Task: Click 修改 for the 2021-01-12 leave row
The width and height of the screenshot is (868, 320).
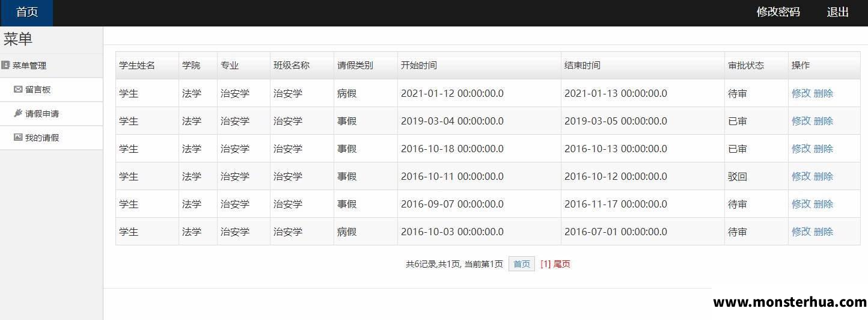Action: 801,93
